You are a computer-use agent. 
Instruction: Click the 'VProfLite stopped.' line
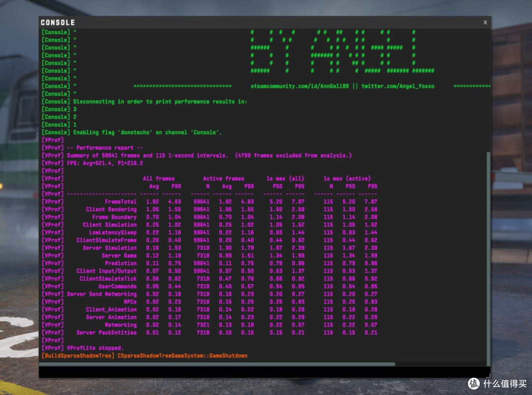(95, 348)
